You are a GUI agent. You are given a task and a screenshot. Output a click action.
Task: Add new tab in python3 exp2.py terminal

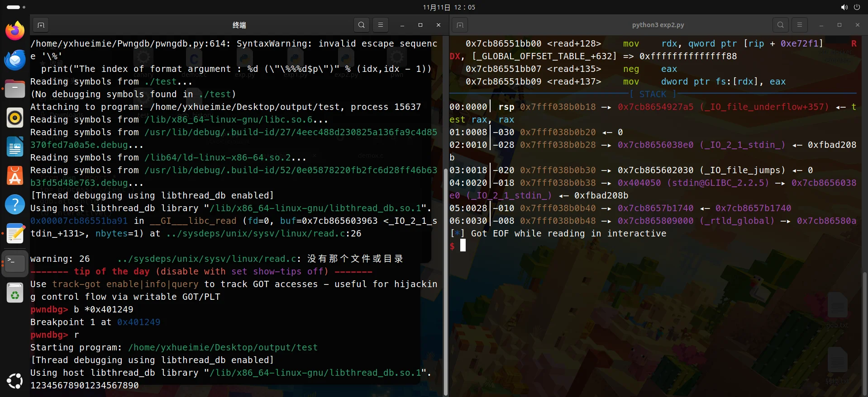[460, 25]
